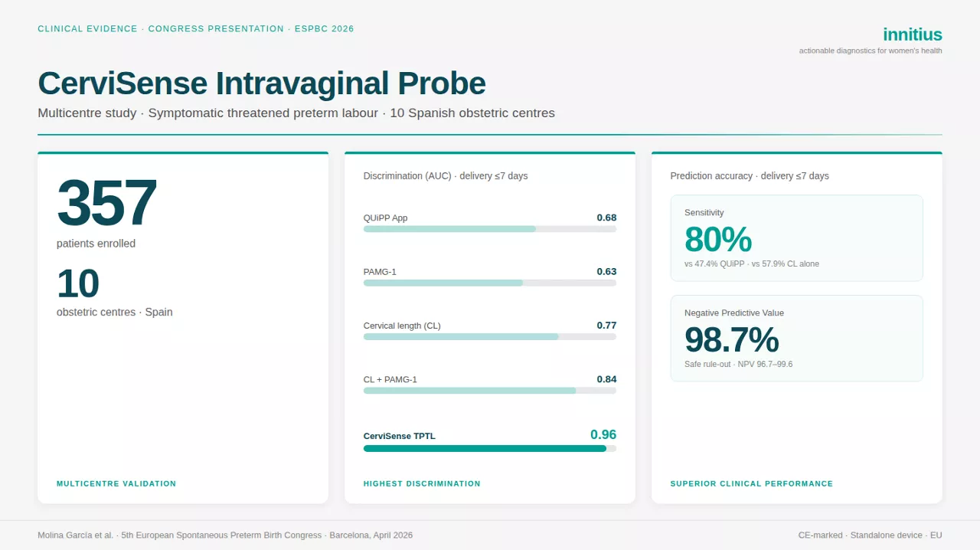Image resolution: width=980 pixels, height=550 pixels.
Task: Click the Multicentre study subtitle
Action: tap(296, 113)
